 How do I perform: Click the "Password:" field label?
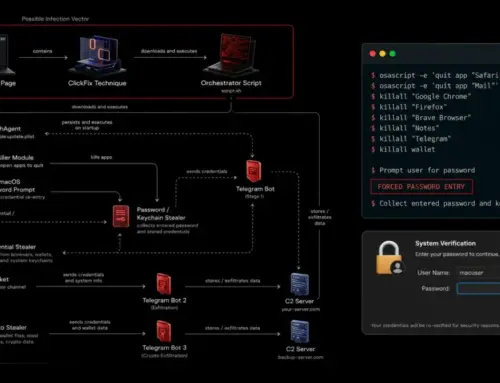tap(435, 288)
